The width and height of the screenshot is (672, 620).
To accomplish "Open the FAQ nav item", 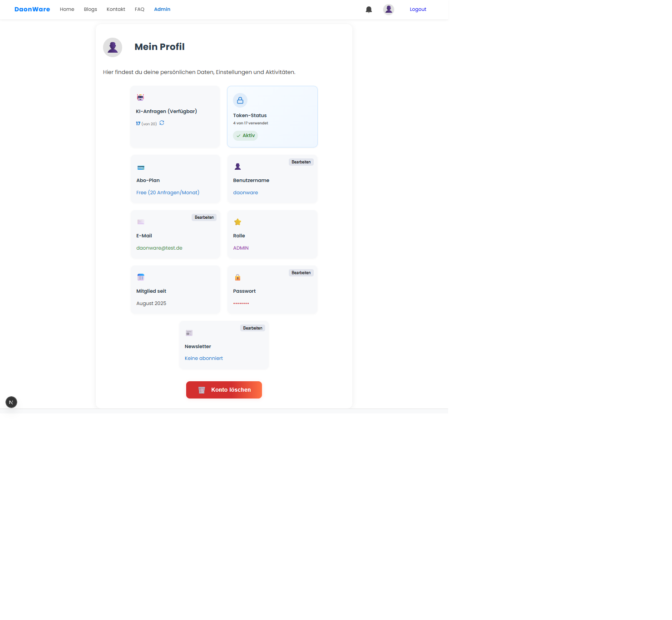I will tap(139, 9).
